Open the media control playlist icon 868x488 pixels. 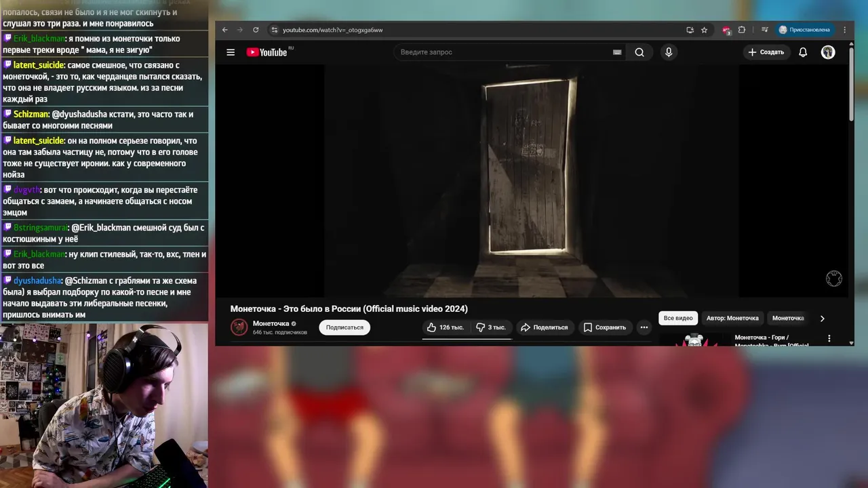(x=764, y=30)
